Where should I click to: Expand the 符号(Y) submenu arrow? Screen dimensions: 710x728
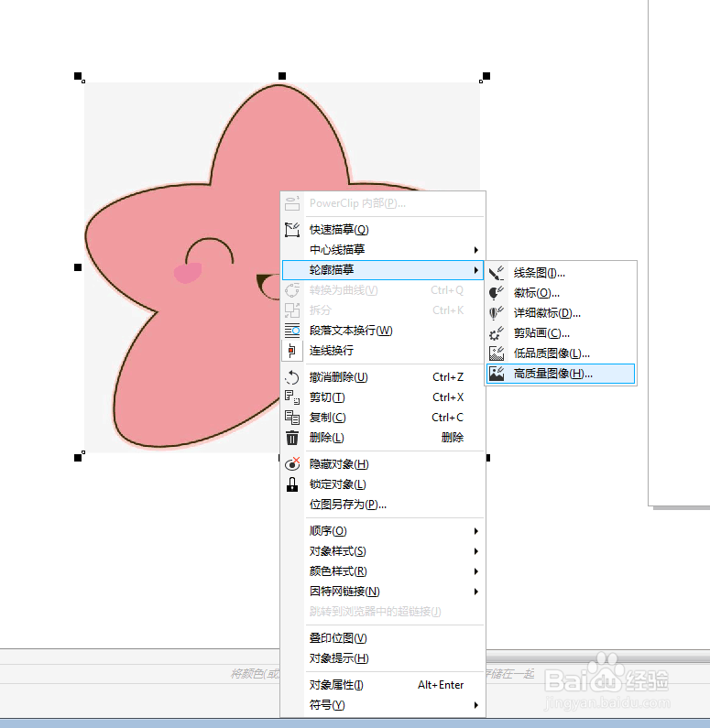click(x=476, y=705)
